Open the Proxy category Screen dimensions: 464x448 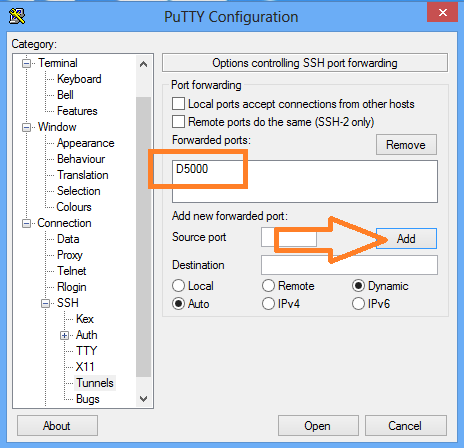(70, 255)
